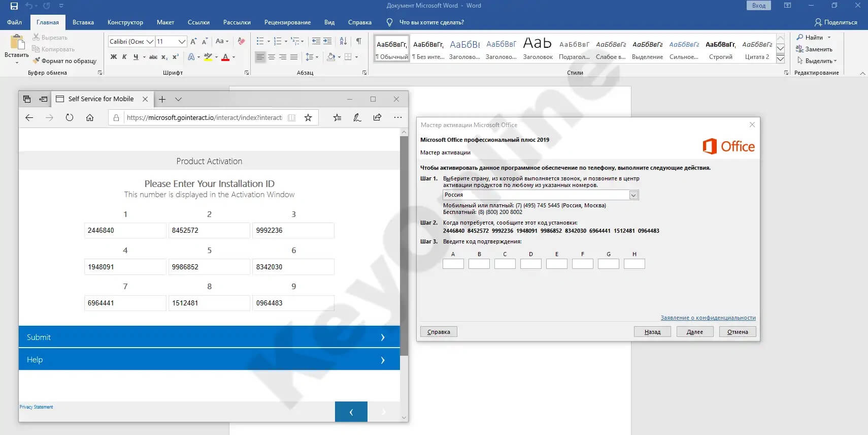Cancel the wizard with the Отмена button
The width and height of the screenshot is (868, 435).
738,332
